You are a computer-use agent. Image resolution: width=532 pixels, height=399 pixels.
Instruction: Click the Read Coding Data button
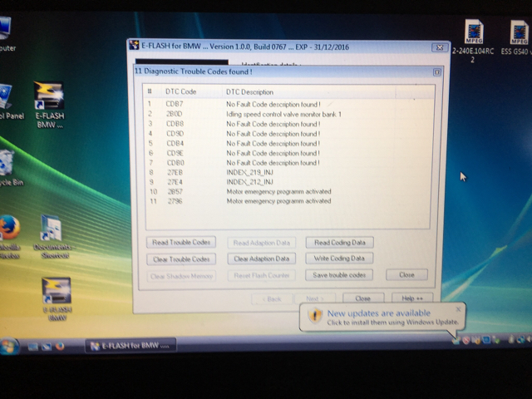pyautogui.click(x=340, y=243)
